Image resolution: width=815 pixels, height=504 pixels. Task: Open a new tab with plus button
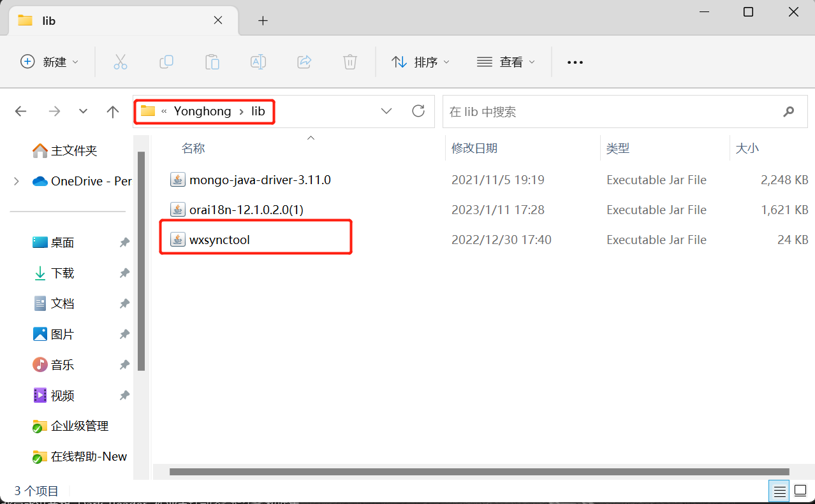pos(263,20)
